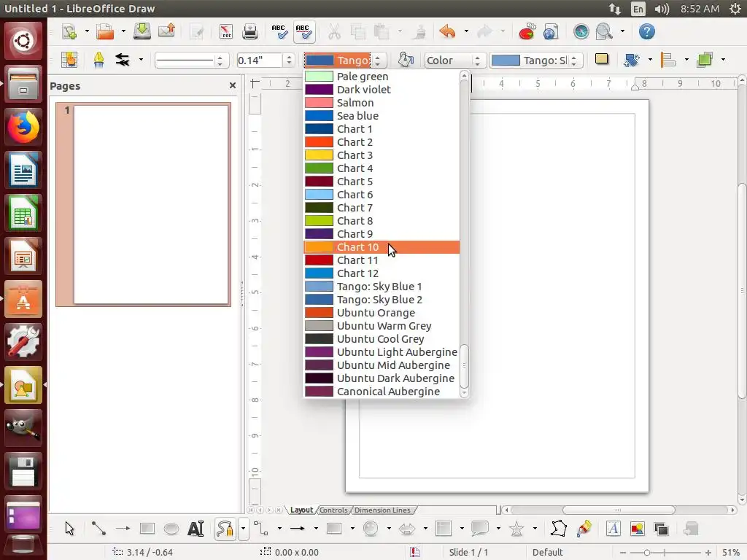Click the Open file folder icon
The image size is (747, 560).
105,32
